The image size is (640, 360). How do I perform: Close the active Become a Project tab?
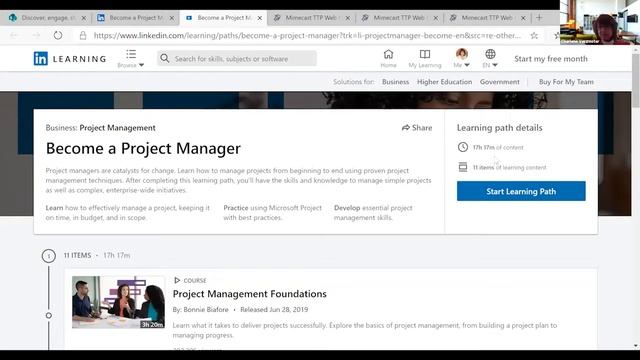[260, 18]
